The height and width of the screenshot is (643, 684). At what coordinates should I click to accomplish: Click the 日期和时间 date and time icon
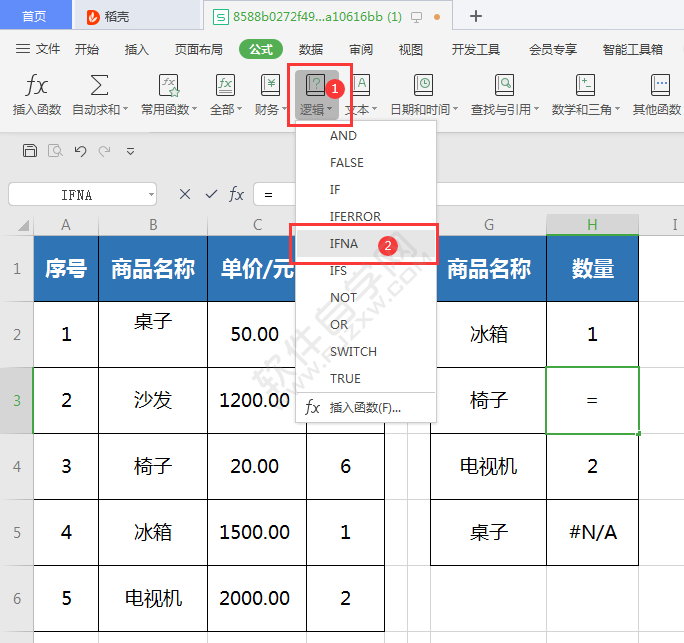pyautogui.click(x=423, y=85)
